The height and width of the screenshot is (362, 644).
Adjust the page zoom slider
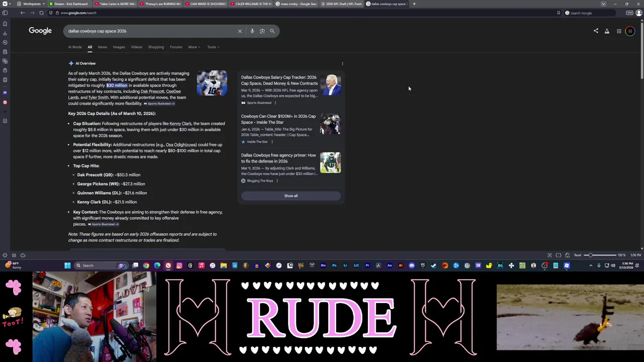pyautogui.click(x=599, y=255)
